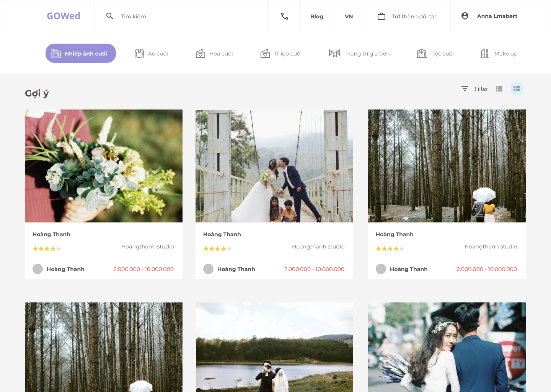Open Trở thành đối tác link
The image size is (551, 392).
(414, 16)
